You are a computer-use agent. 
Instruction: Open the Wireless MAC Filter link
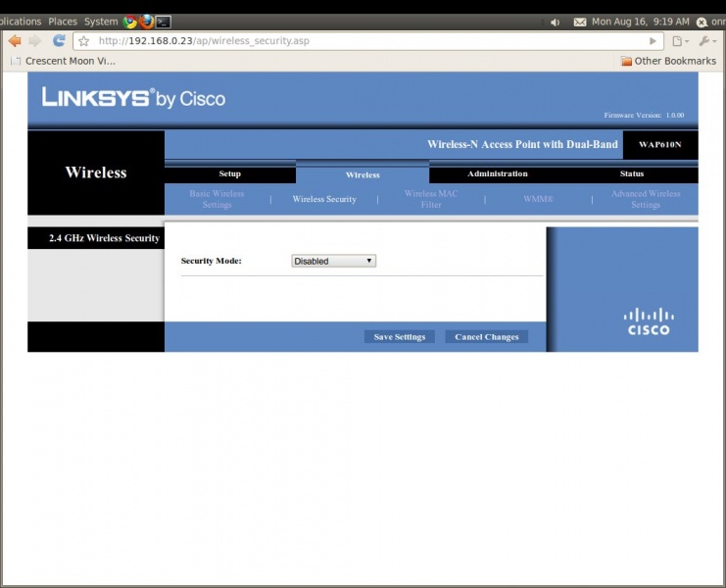click(431, 199)
